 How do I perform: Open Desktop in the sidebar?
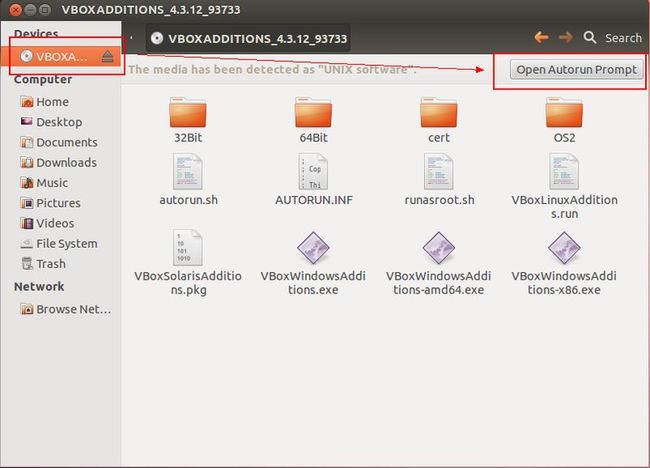(61, 122)
